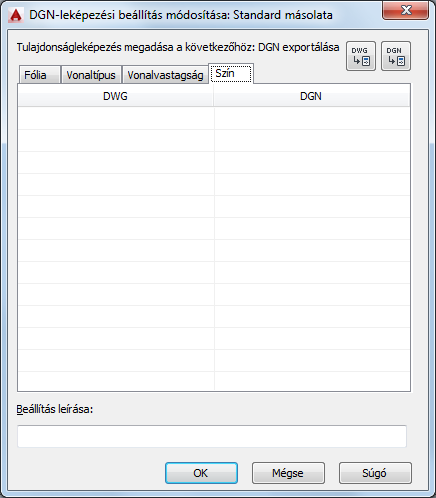Click the DGN property import icon button

click(396, 56)
